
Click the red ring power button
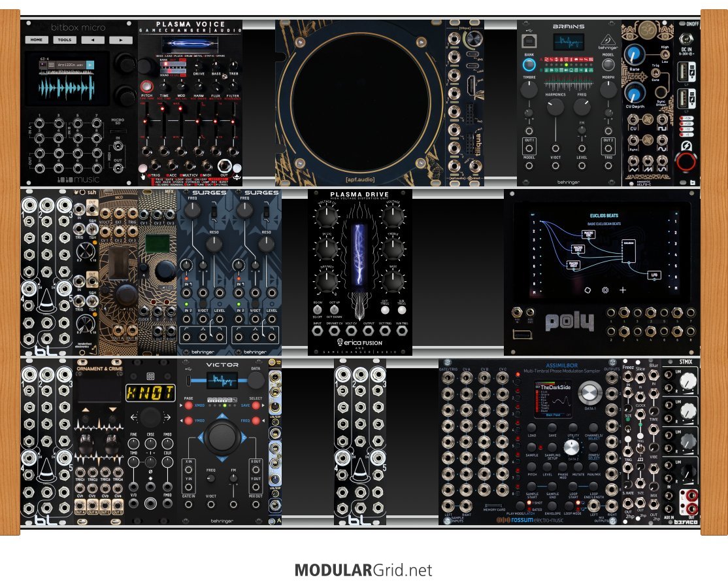pyautogui.click(x=686, y=162)
